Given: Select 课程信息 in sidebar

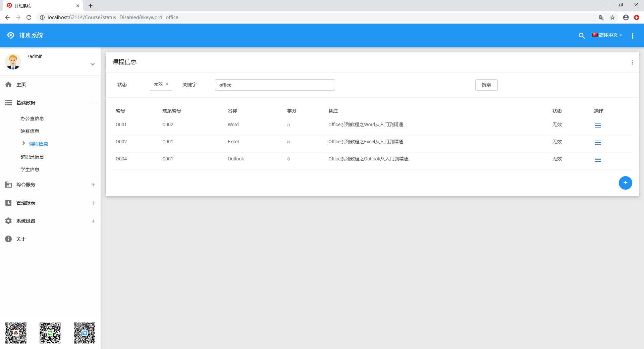Looking at the screenshot, I should tap(38, 144).
